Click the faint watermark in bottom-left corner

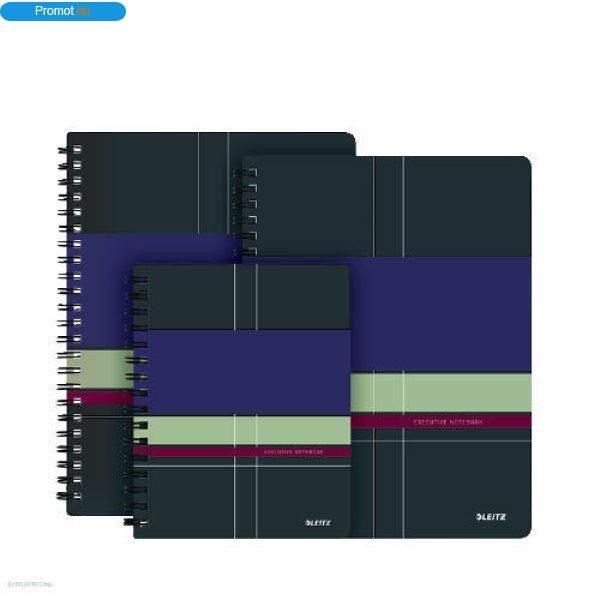[29, 584]
